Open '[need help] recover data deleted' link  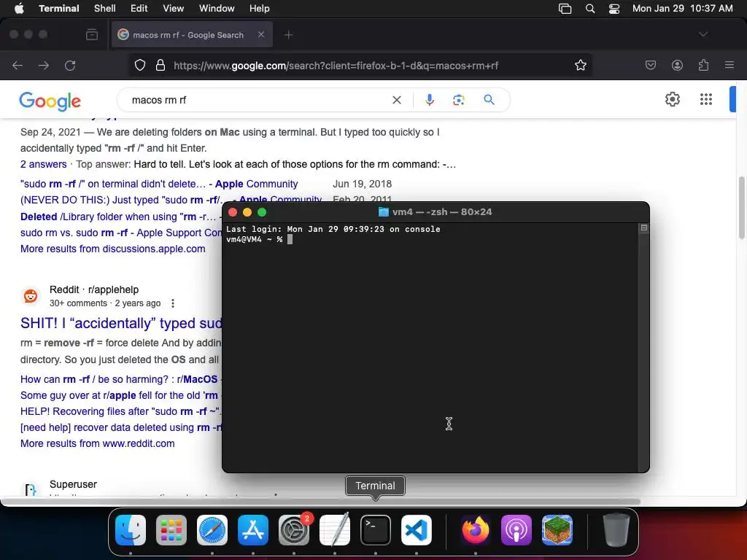coord(121,427)
